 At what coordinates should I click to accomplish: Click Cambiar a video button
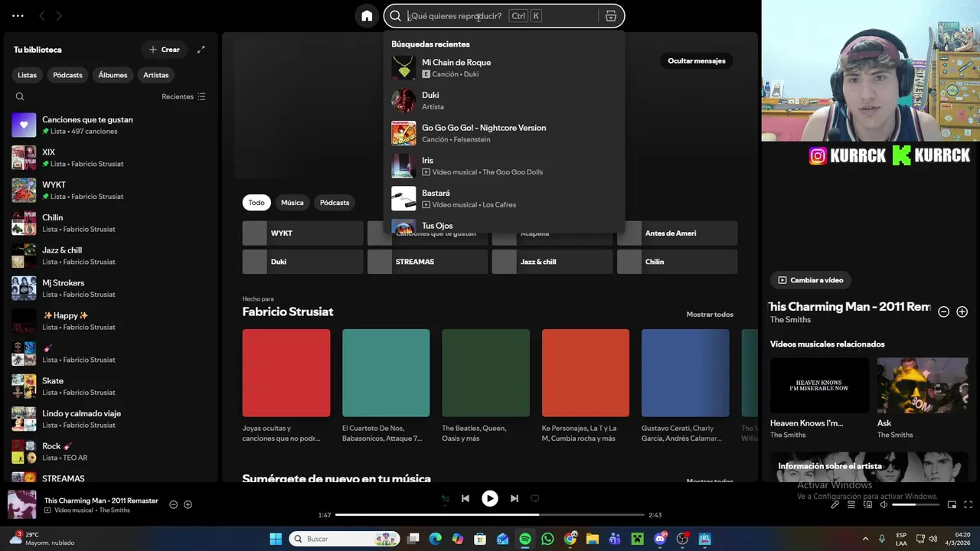pyautogui.click(x=811, y=280)
